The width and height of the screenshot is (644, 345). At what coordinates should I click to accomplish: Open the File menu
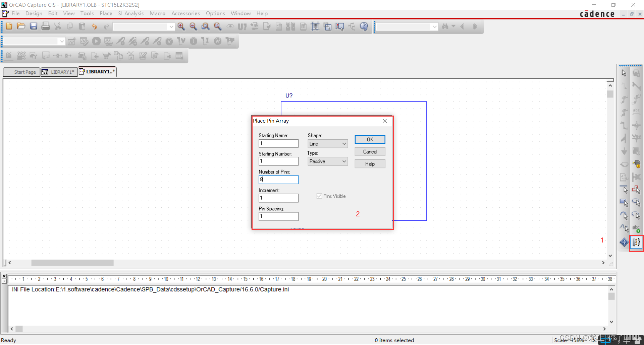pos(15,13)
